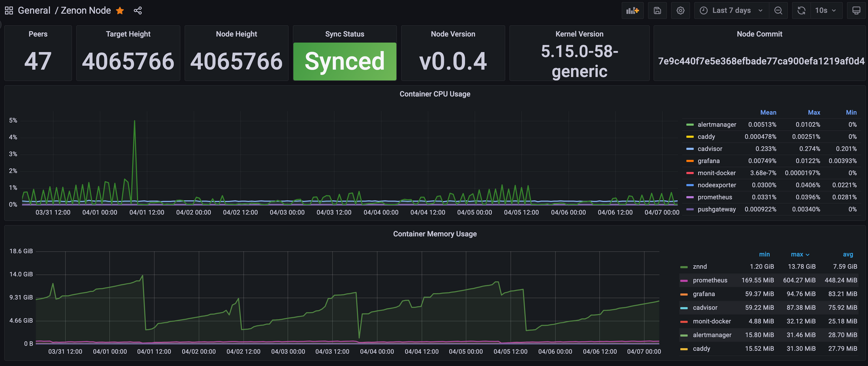Refresh the dashboard
Viewport: 868px width, 366px height.
click(x=802, y=10)
